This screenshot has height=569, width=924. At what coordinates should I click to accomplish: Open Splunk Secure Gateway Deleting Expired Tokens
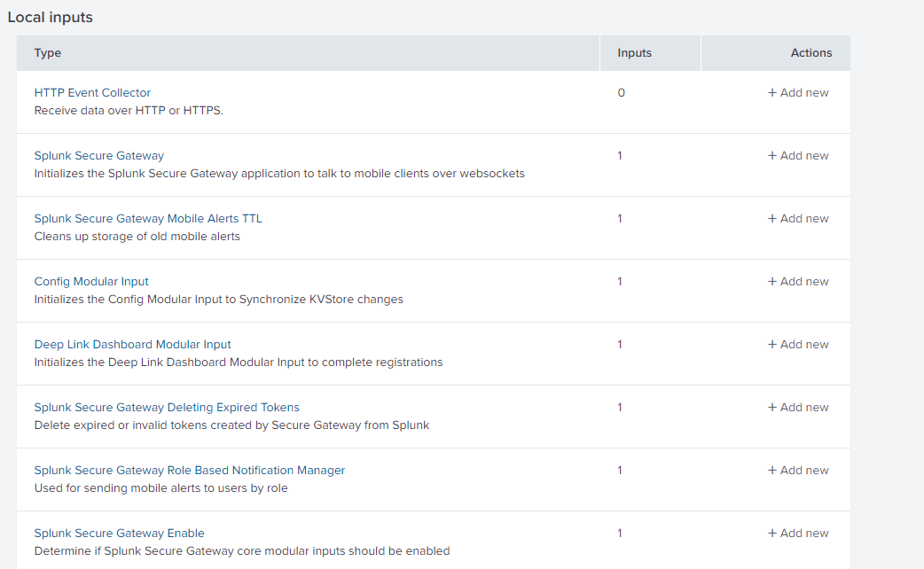tap(167, 407)
